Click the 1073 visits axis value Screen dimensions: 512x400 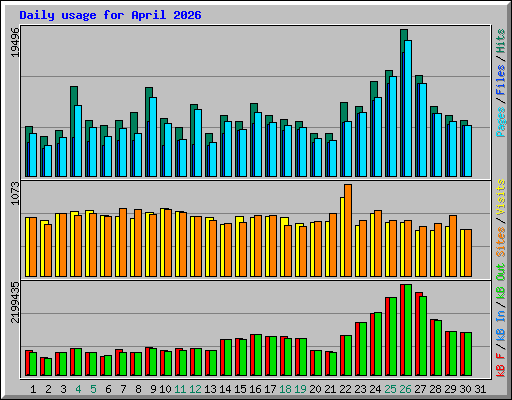tap(15, 193)
